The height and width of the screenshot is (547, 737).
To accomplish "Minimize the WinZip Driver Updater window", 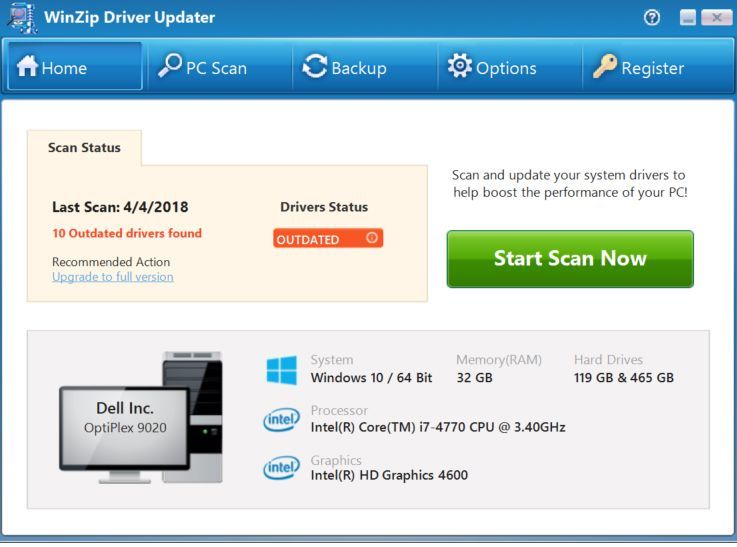I will pos(688,18).
